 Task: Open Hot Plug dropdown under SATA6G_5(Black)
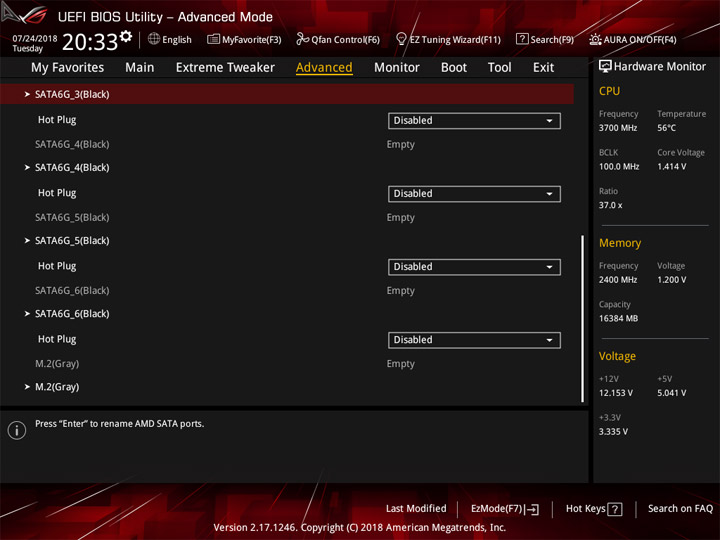pos(474,267)
